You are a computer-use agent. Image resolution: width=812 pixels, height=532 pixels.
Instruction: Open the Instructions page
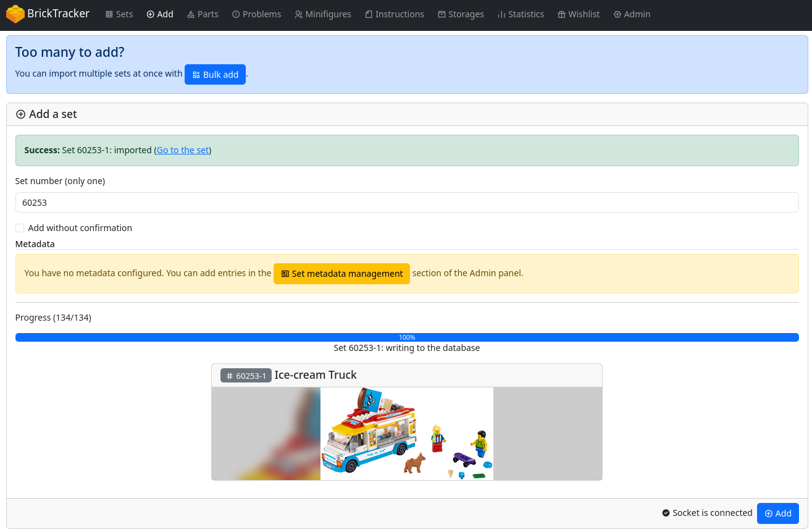tap(394, 14)
